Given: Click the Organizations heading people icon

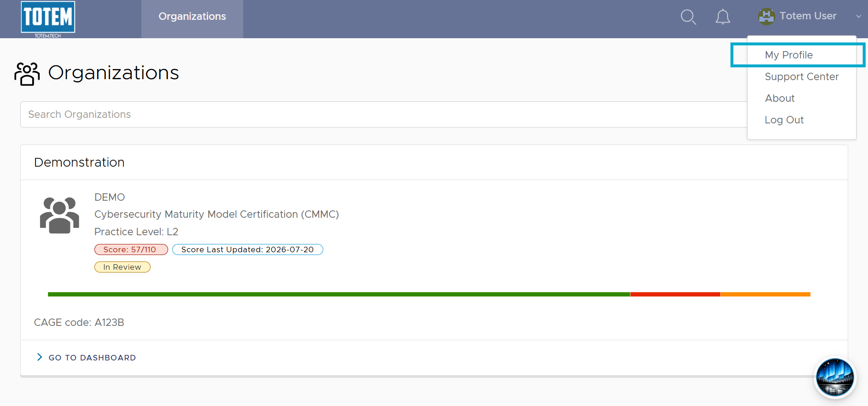Looking at the screenshot, I should tap(27, 74).
